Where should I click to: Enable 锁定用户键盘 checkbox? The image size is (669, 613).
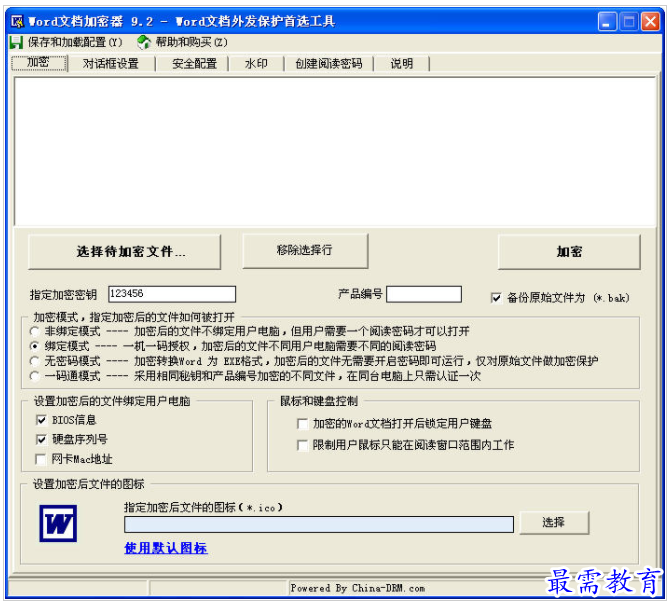pos(302,424)
